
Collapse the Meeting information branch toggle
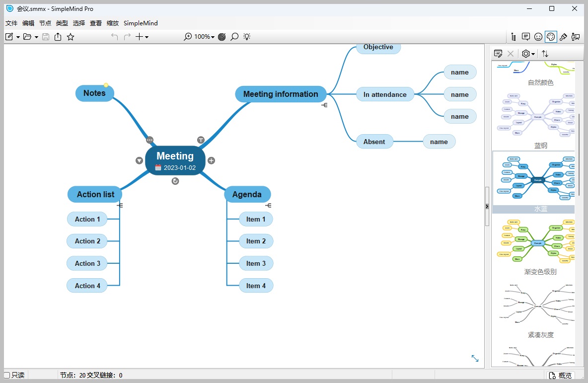pos(324,105)
